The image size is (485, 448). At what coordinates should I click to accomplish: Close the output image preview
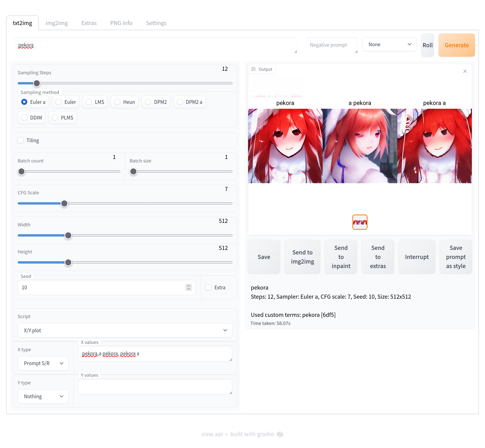click(465, 71)
